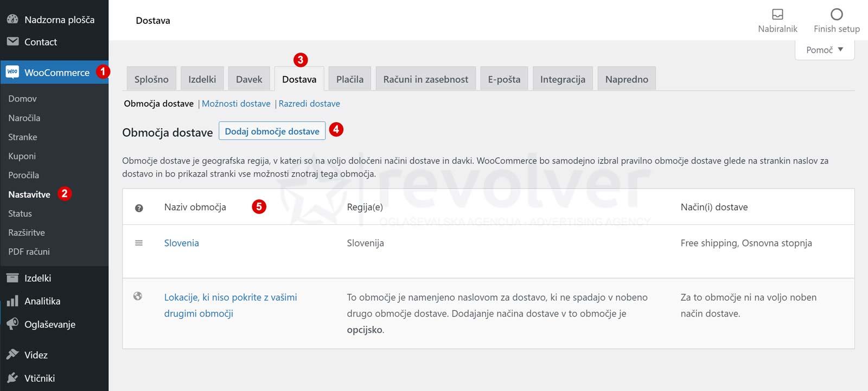Open Lokacije, ki niso pokrite zone link

(x=231, y=305)
